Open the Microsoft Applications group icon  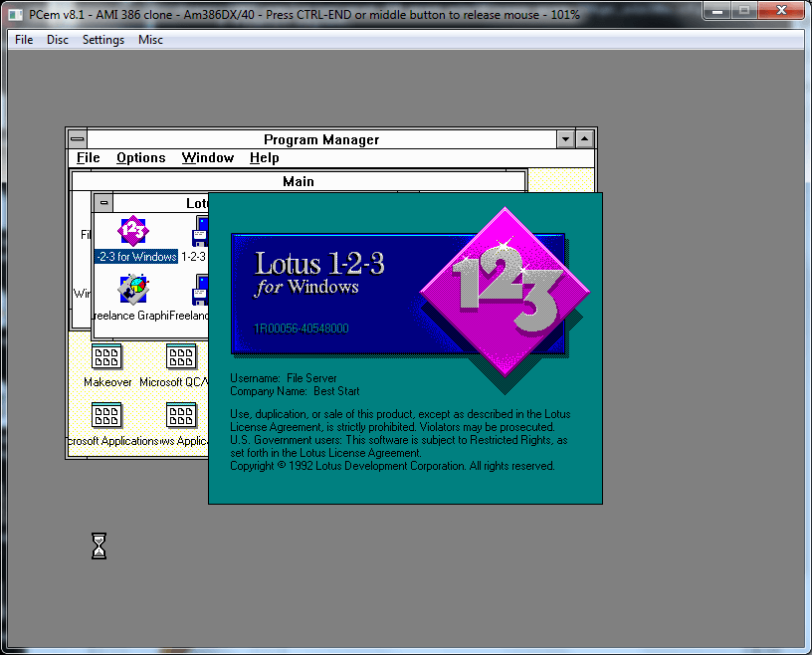click(106, 415)
